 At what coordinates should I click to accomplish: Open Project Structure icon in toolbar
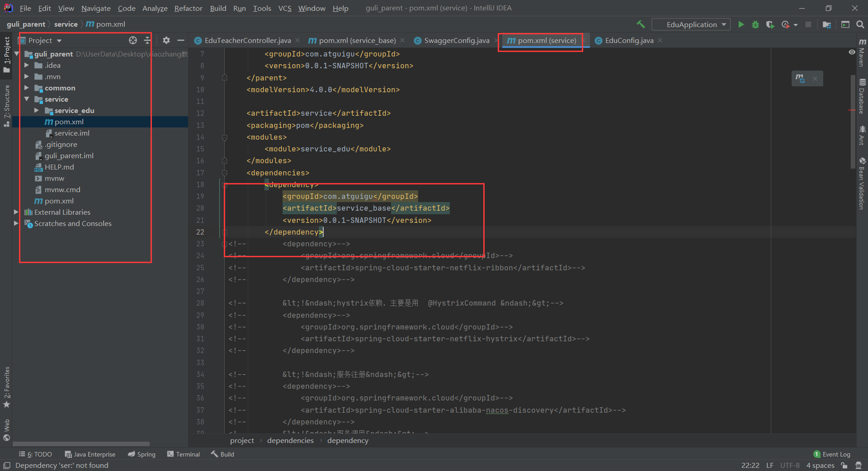click(827, 24)
